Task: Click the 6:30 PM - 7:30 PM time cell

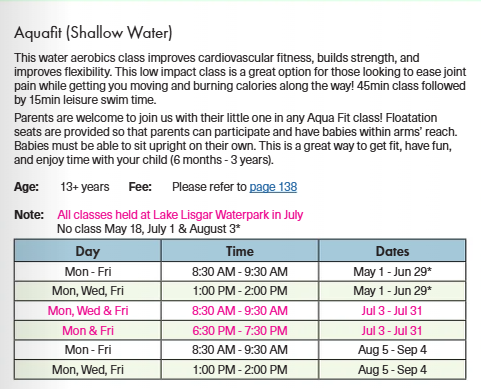Action: [240, 331]
